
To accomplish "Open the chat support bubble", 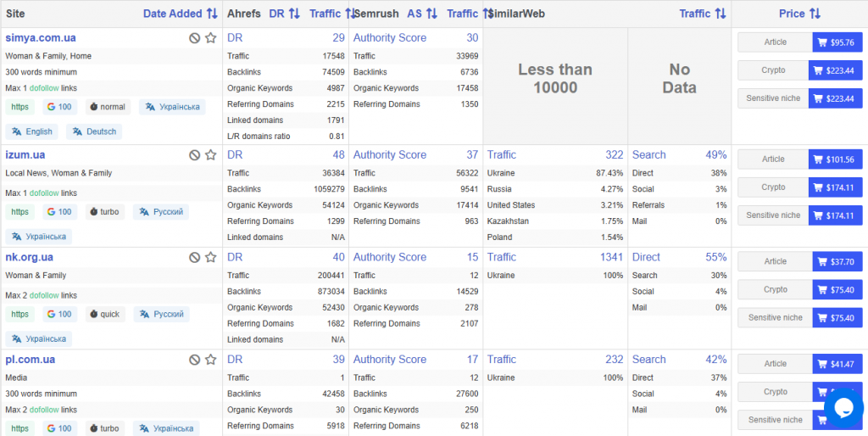I will tap(843, 409).
